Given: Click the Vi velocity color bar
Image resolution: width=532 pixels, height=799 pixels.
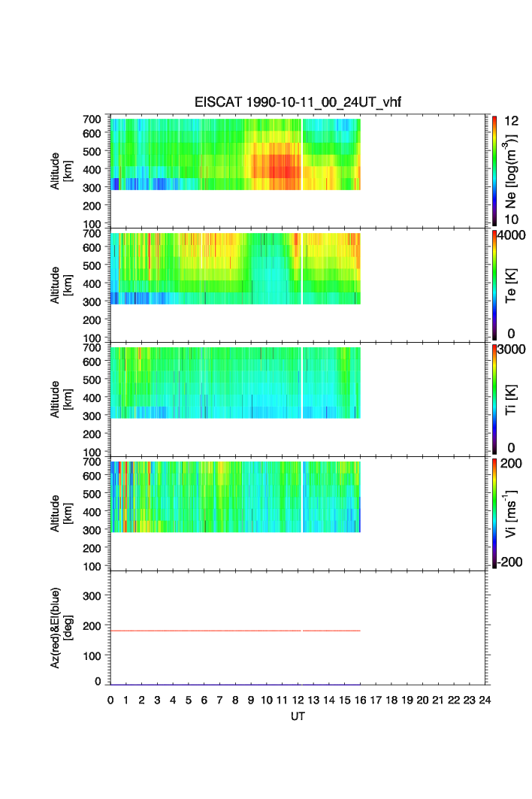Looking at the screenshot, I should pyautogui.click(x=494, y=512).
